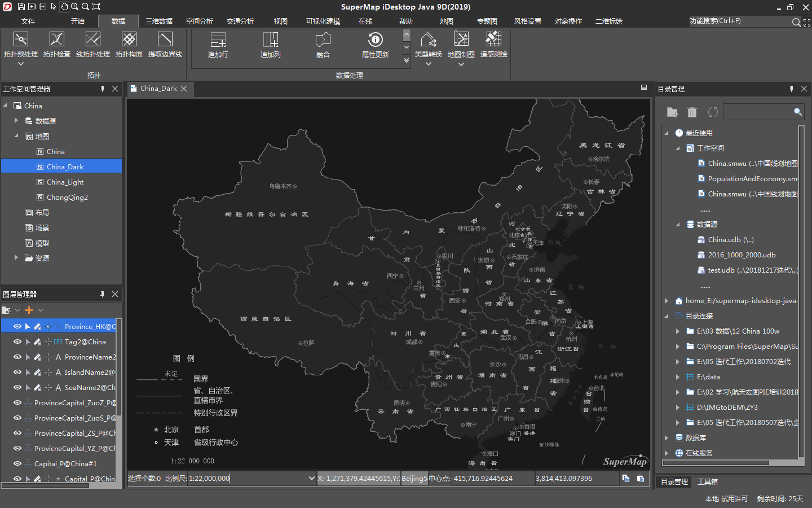The width and height of the screenshot is (812, 508).
Task: Click the catalog search input field
Action: [x=758, y=112]
